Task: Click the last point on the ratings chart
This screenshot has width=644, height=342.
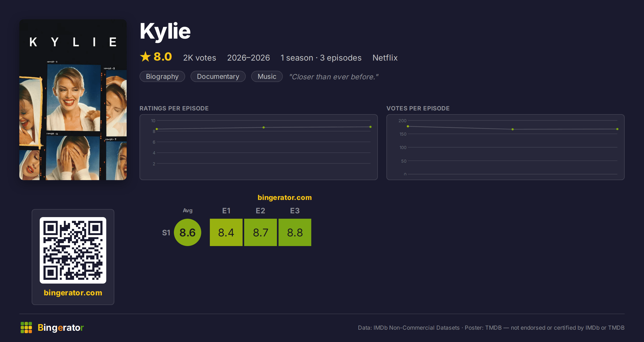Action: 371,127
